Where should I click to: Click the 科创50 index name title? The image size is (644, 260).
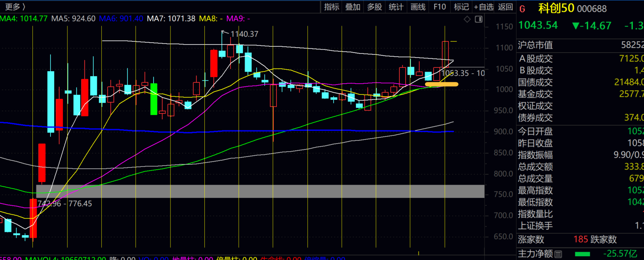click(556, 8)
